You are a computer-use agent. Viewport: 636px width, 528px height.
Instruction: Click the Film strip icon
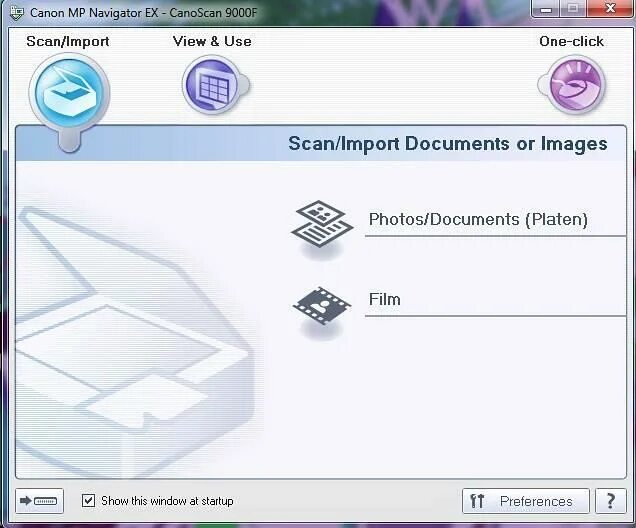pyautogui.click(x=322, y=305)
